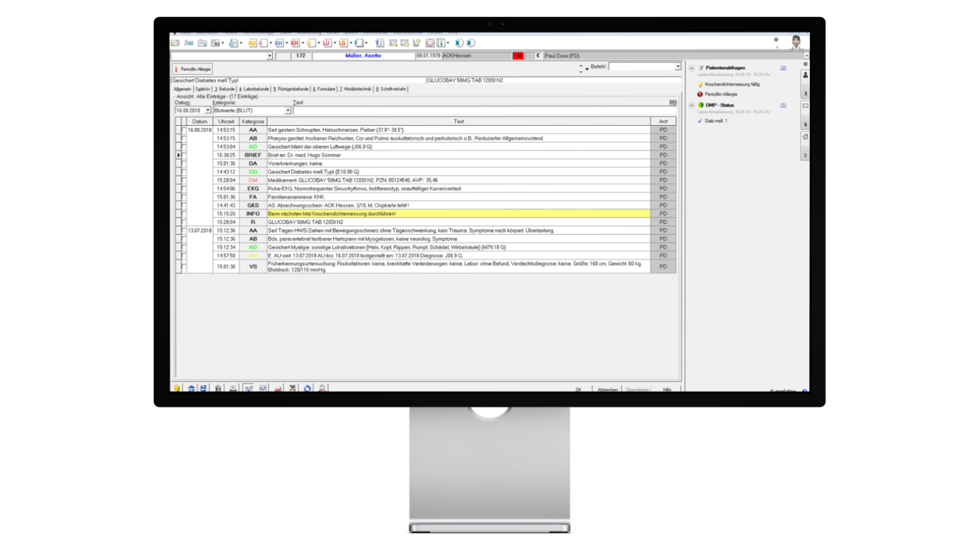
Task: Click the AS toolbar icon
Action: click(216, 43)
